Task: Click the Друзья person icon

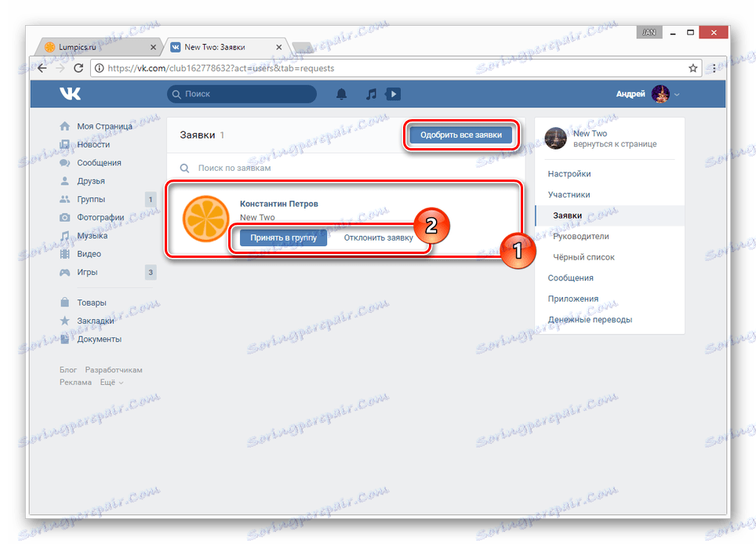Action: (64, 181)
